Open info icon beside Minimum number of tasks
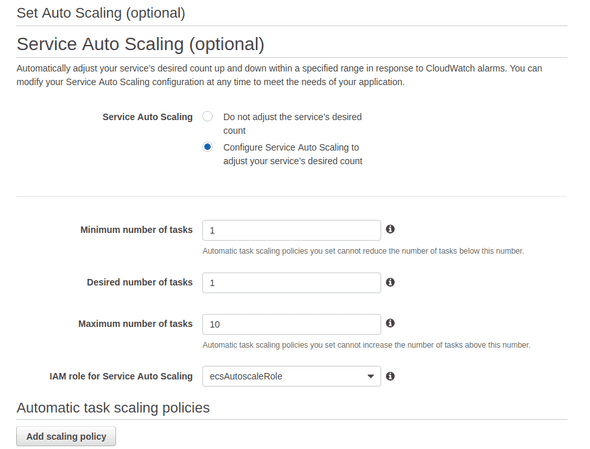The image size is (590, 449). pyautogui.click(x=390, y=229)
